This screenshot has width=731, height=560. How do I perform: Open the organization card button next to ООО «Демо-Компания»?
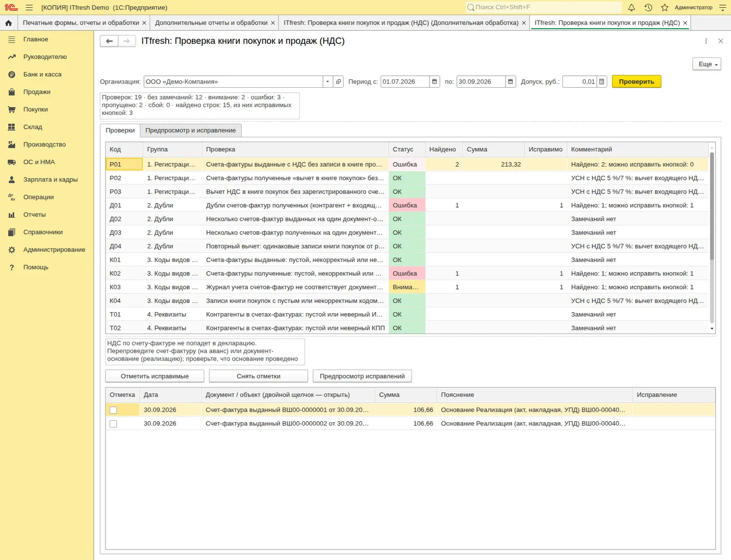click(x=338, y=81)
